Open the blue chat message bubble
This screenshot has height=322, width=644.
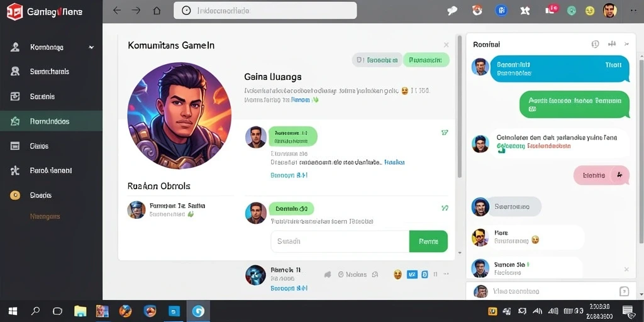pyautogui.click(x=560, y=69)
